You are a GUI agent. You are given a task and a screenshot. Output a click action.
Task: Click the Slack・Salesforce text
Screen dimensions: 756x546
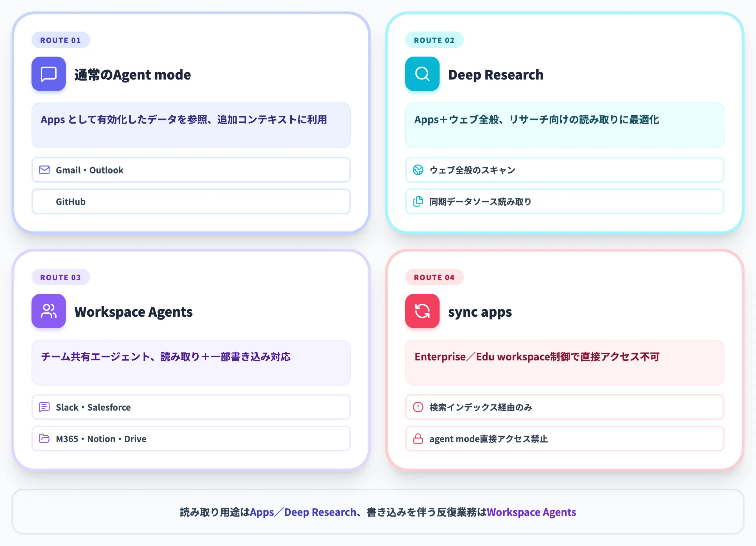point(93,407)
